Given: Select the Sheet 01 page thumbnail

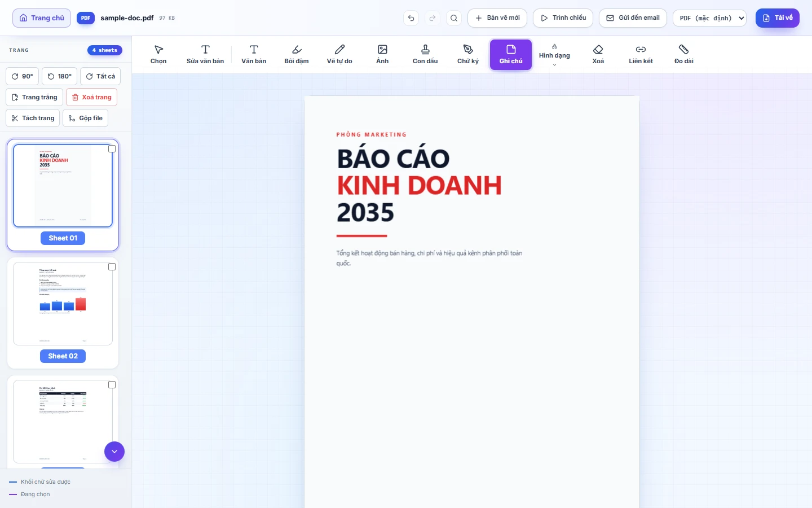Looking at the screenshot, I should point(63,186).
